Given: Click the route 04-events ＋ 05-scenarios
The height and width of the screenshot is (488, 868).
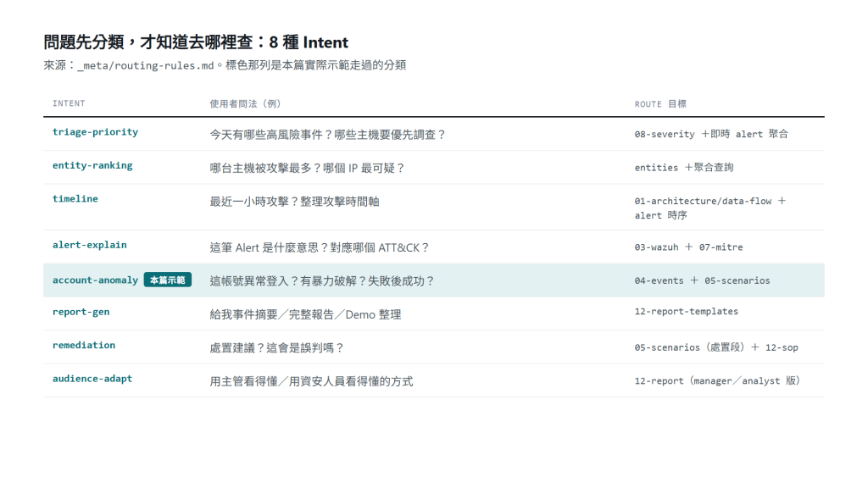Looking at the screenshot, I should tap(703, 280).
